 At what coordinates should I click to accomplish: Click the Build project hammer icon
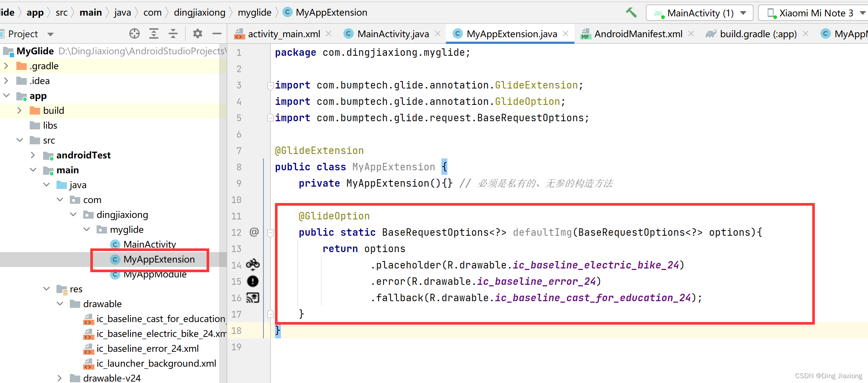click(x=631, y=13)
